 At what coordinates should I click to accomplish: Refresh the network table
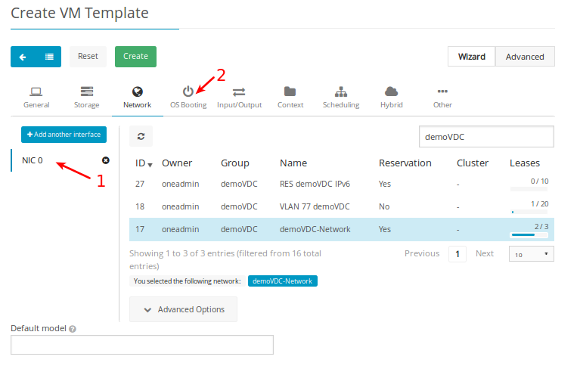(141, 137)
